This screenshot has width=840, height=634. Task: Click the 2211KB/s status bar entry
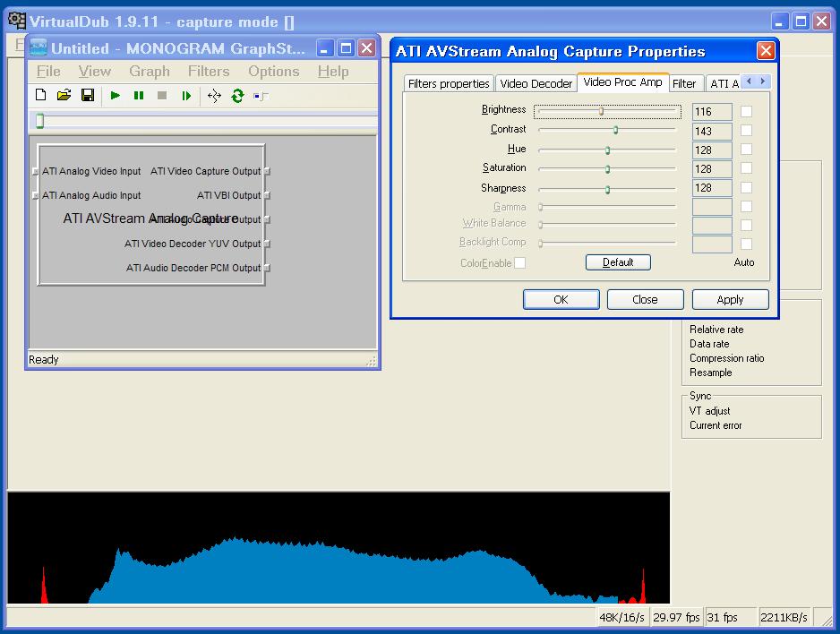784,617
